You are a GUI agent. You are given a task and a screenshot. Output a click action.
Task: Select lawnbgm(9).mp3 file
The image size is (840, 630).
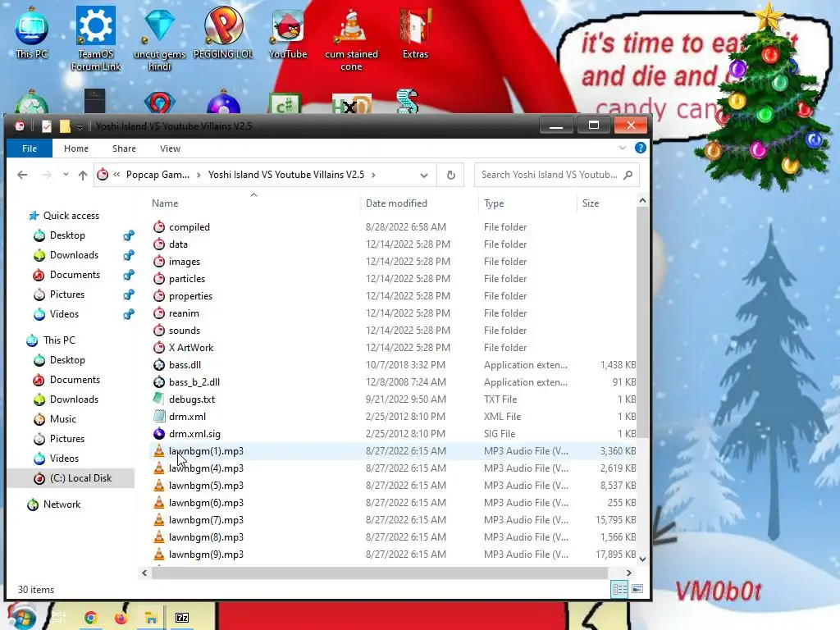[x=206, y=555]
